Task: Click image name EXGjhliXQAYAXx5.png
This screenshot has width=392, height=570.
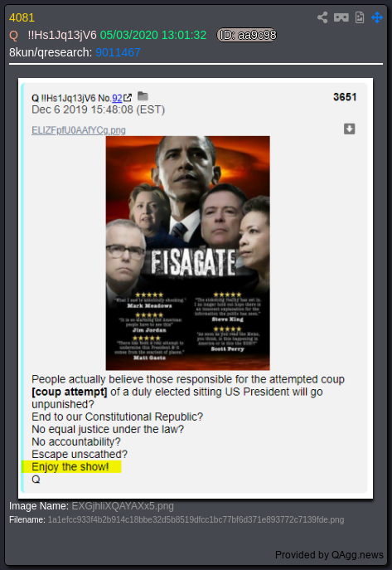Action: click(123, 506)
